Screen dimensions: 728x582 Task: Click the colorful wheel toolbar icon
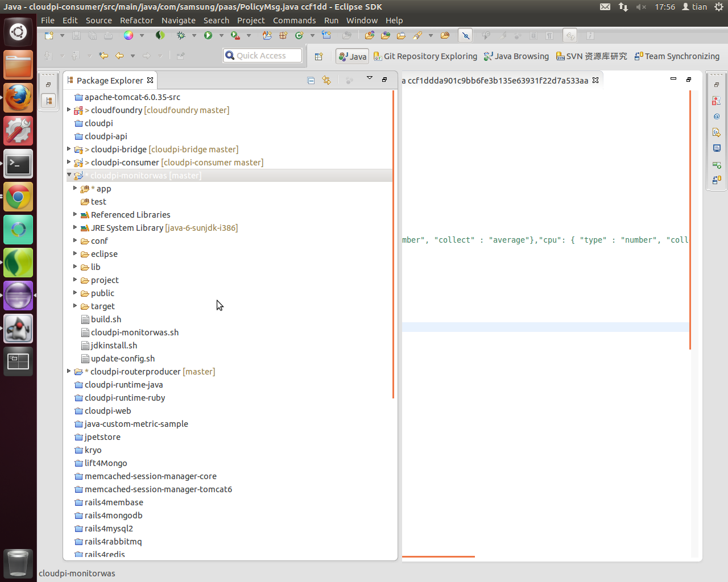pos(129,35)
